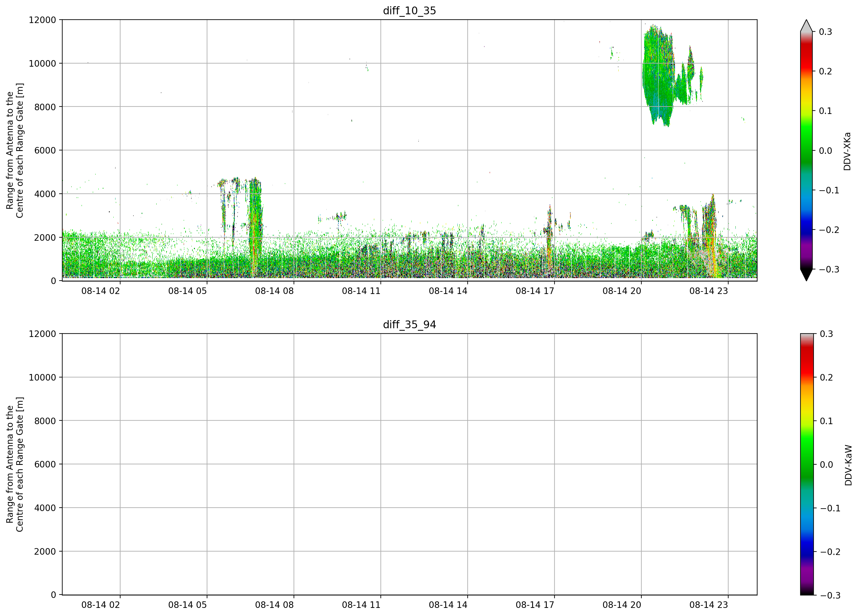This screenshot has width=859, height=616.
Task: Click the 12000 y-tick of the bottom plot
Action: click(42, 334)
